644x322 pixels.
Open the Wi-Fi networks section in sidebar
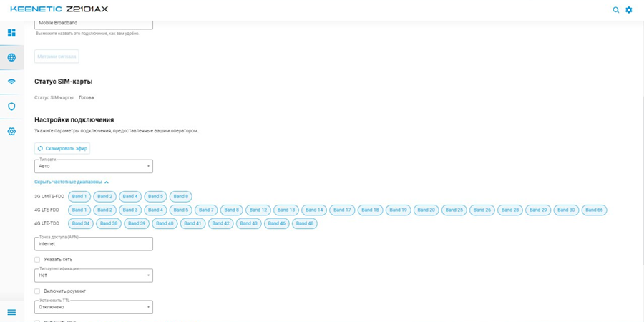pos(11,82)
